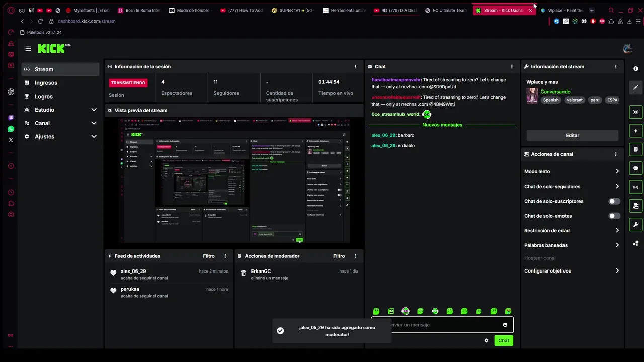
Task: Toggle the channel actions widget icon
Action: (x=636, y=206)
